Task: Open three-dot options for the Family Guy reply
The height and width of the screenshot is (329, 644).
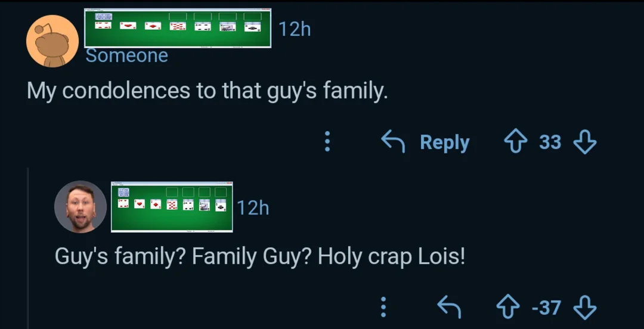Action: click(383, 307)
